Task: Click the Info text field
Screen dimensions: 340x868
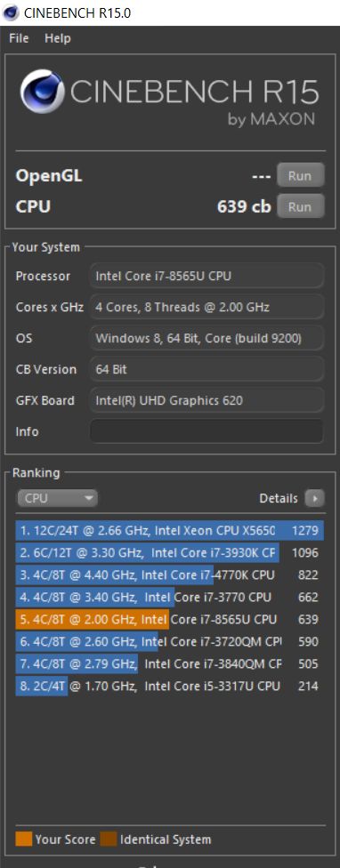Action: [206, 431]
